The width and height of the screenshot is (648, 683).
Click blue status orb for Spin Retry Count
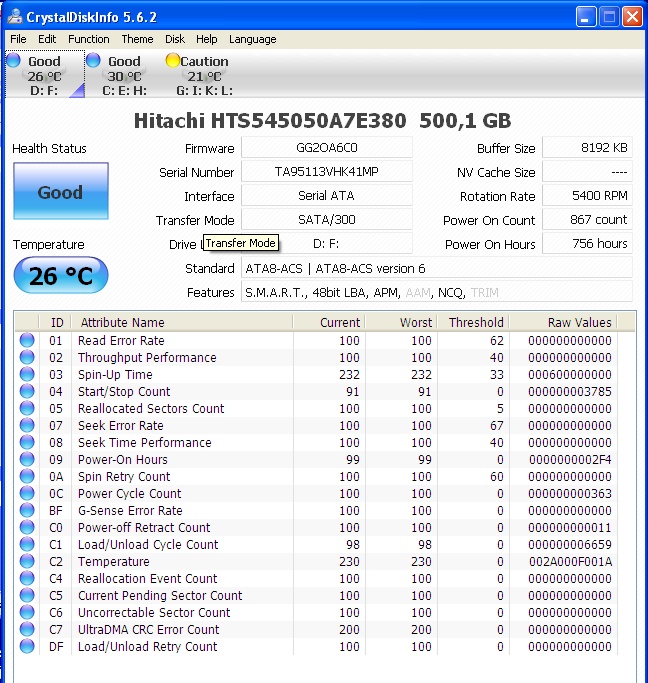tap(27, 476)
